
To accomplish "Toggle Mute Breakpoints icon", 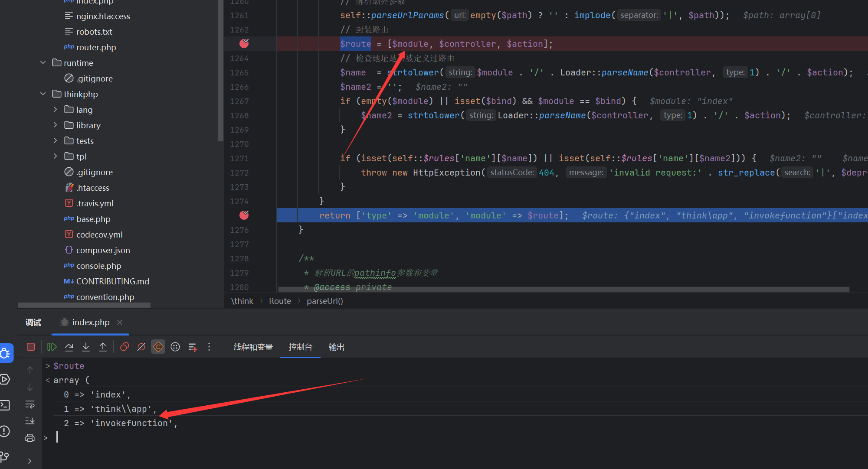I will pyautogui.click(x=141, y=347).
